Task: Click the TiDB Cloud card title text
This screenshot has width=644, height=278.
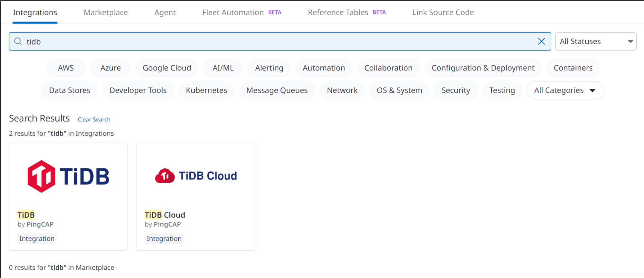Action: coord(165,215)
